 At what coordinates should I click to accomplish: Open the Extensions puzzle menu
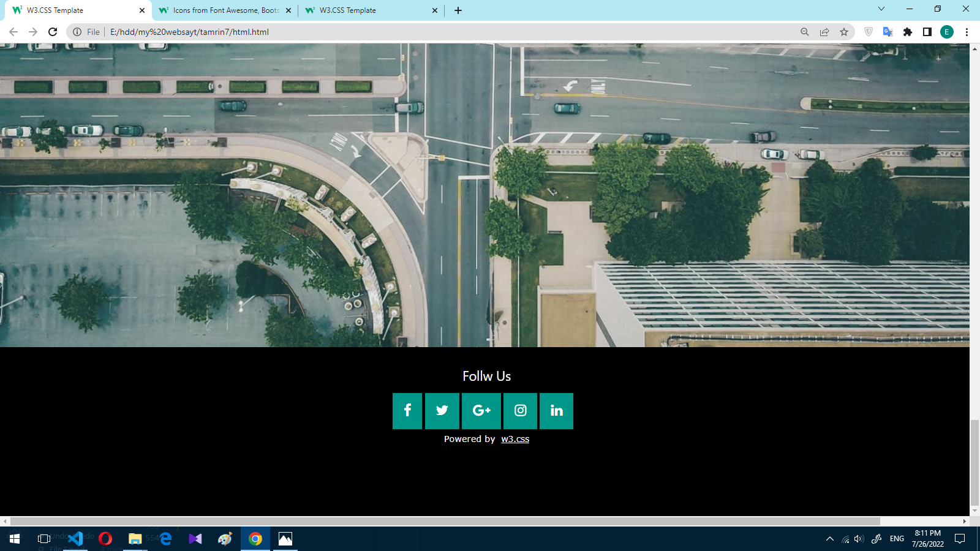[x=908, y=32]
